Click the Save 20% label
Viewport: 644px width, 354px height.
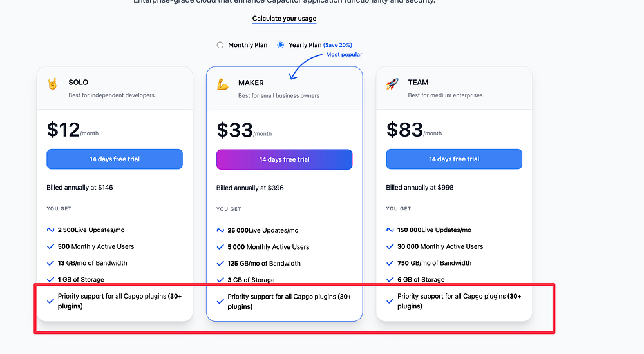337,45
